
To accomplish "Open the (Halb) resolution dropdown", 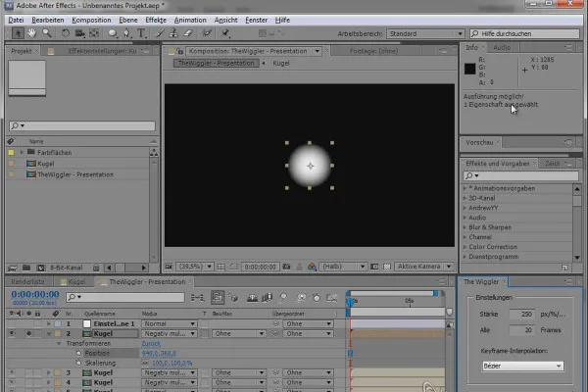I will [x=343, y=267].
